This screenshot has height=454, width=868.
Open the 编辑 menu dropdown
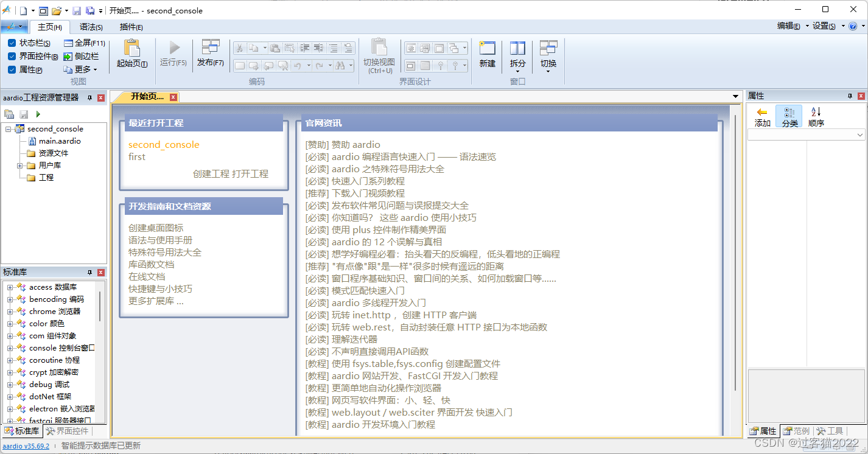[793, 26]
